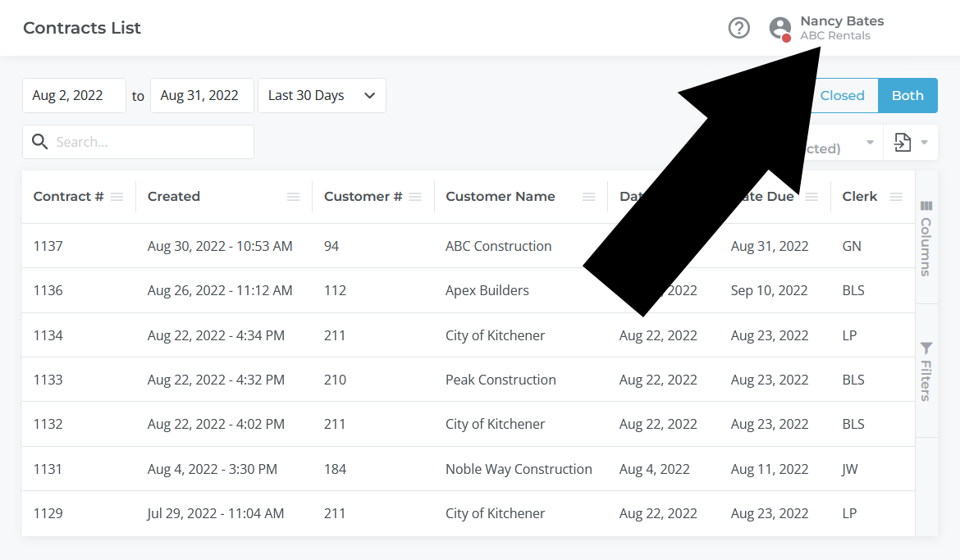Open contract 1131 for Noble Way Construction
Screen dimensions: 960x560
(48, 469)
